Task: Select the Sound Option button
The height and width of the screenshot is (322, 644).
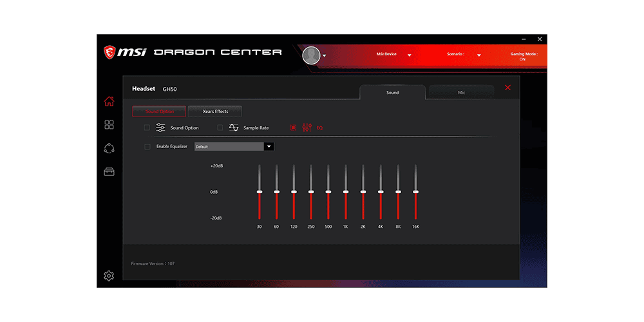Action: [x=159, y=111]
